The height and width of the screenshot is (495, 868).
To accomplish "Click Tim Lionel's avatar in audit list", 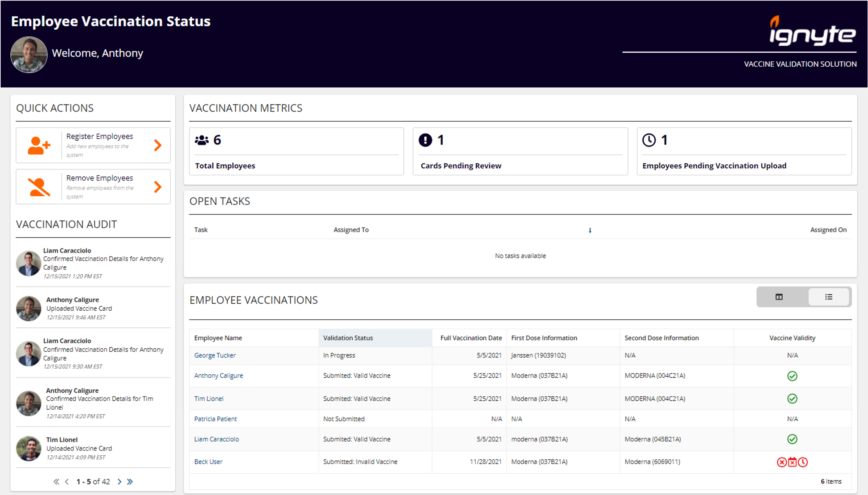I will click(x=28, y=448).
